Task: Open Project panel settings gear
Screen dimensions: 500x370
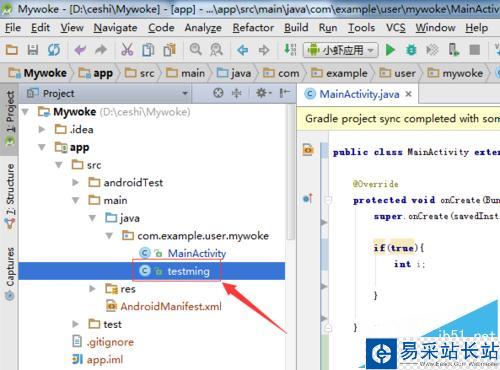Action: click(x=263, y=93)
